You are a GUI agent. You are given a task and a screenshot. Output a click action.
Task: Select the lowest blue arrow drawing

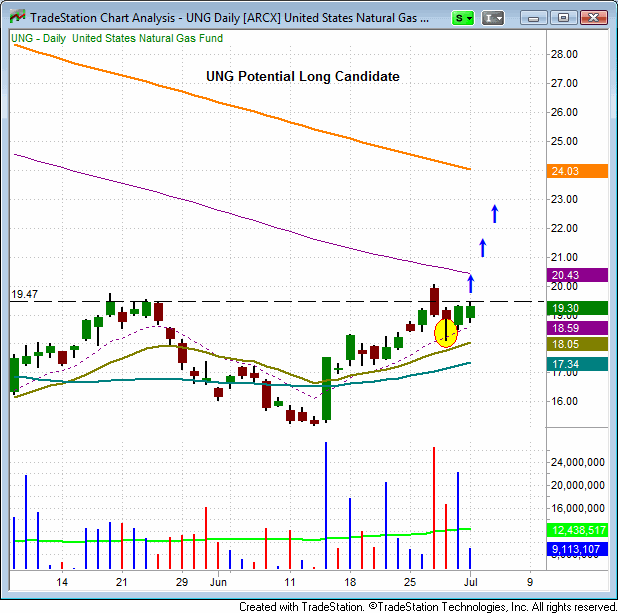471,284
